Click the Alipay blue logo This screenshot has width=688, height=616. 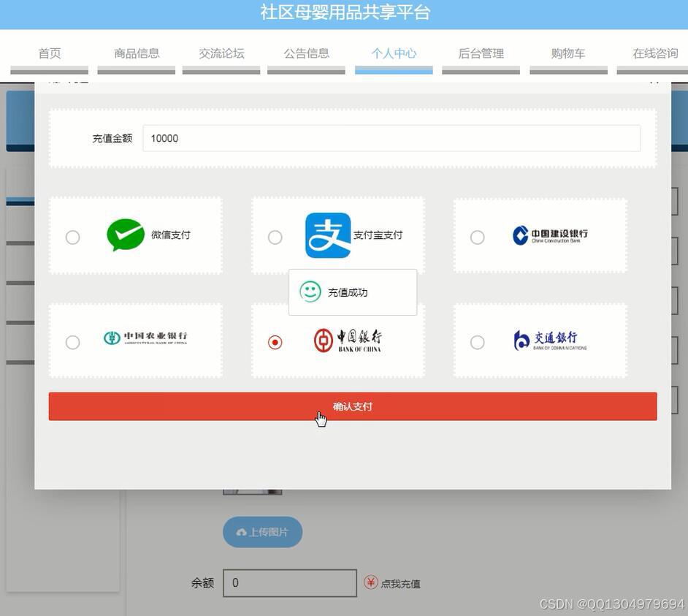(x=328, y=235)
